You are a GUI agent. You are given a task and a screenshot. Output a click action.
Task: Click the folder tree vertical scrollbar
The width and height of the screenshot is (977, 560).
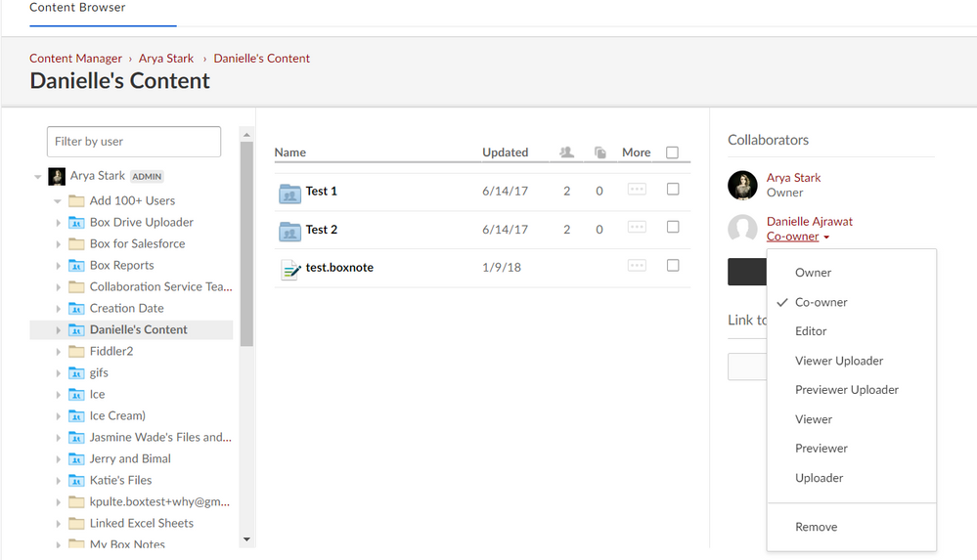247,244
